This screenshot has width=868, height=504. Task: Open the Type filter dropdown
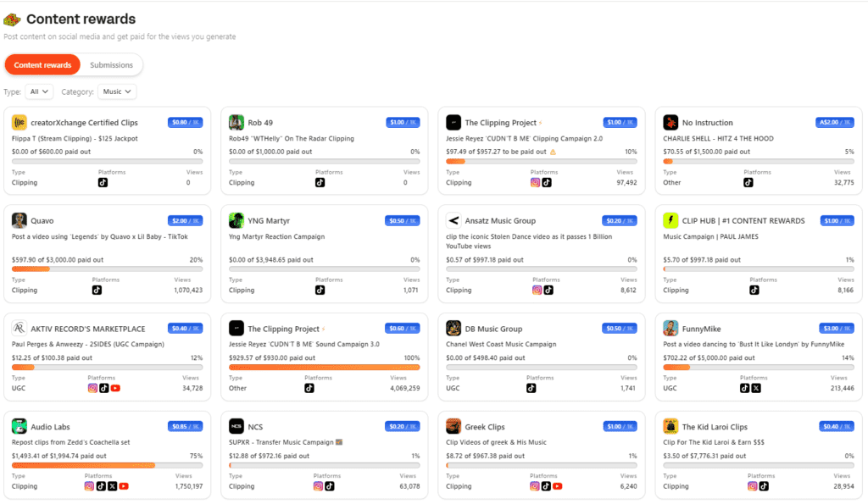click(x=39, y=91)
